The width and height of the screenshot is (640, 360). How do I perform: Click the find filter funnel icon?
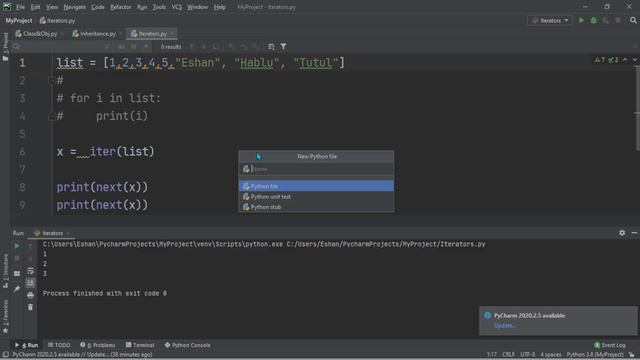click(283, 47)
